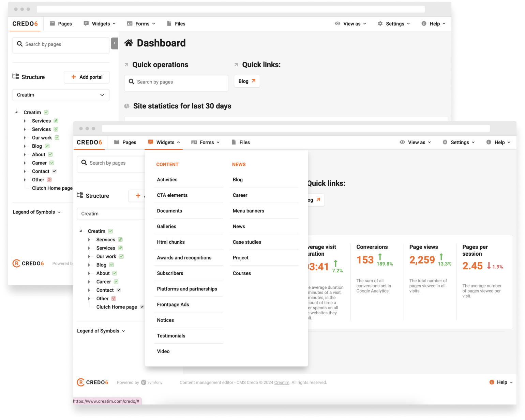Toggle Clutch Home page checkbox in front window
Viewport: 525px width, 420px height.
click(x=142, y=307)
